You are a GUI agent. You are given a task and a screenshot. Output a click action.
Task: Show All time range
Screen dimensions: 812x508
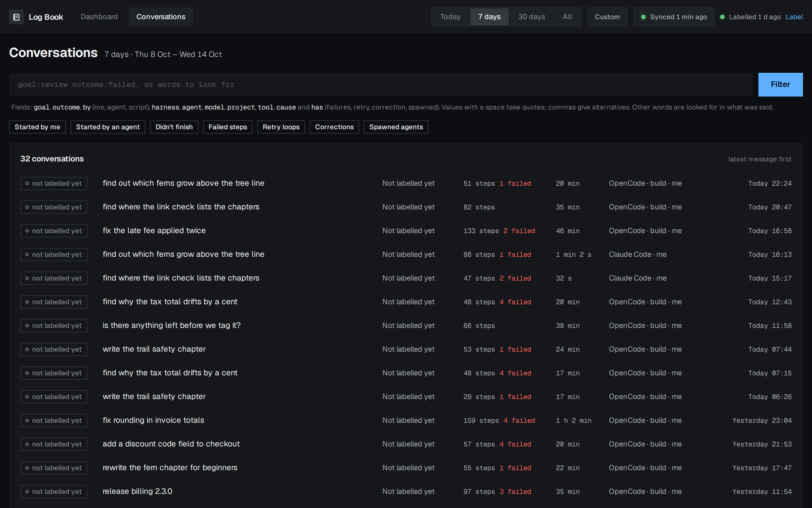tap(567, 17)
